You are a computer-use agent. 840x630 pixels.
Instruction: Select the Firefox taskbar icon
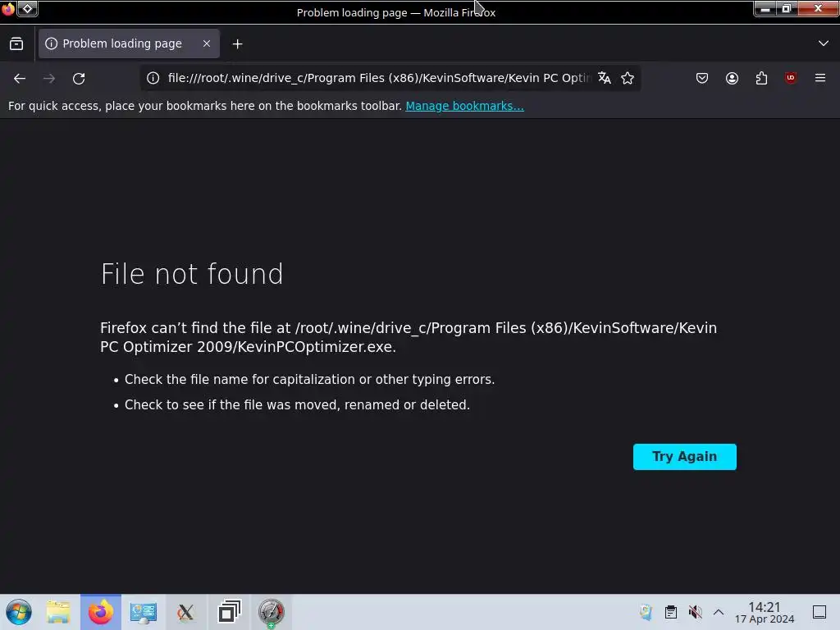click(x=101, y=612)
